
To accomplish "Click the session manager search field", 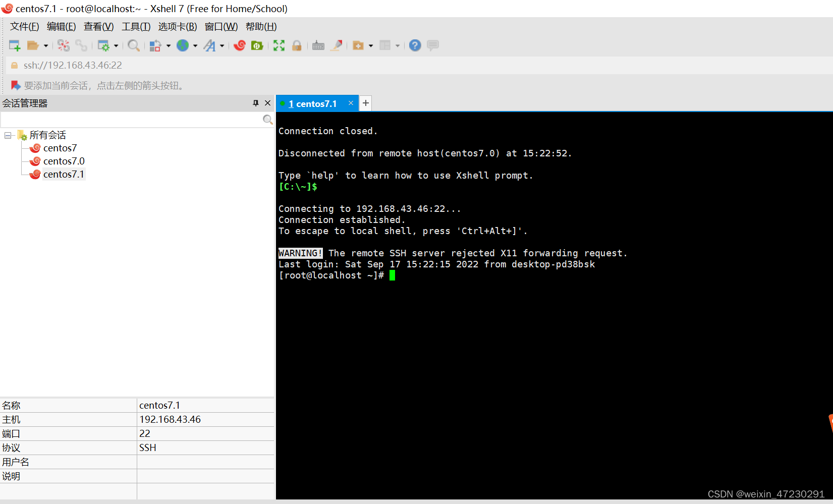I will click(x=131, y=120).
